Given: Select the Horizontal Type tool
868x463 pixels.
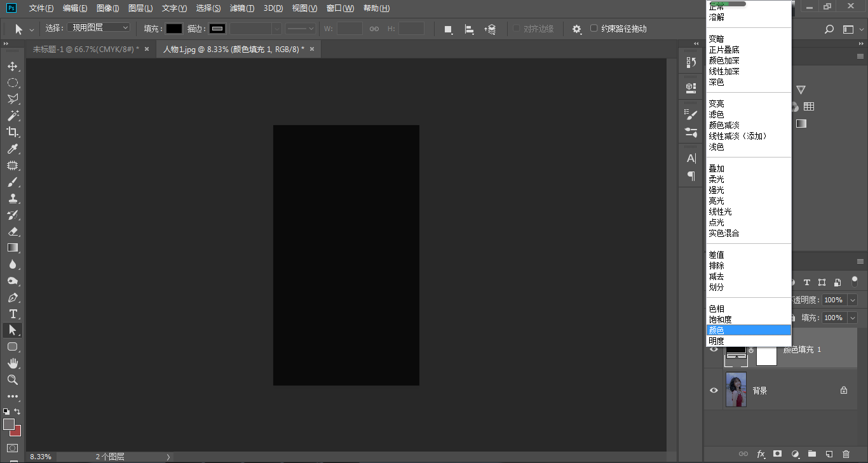Looking at the screenshot, I should 13,314.
